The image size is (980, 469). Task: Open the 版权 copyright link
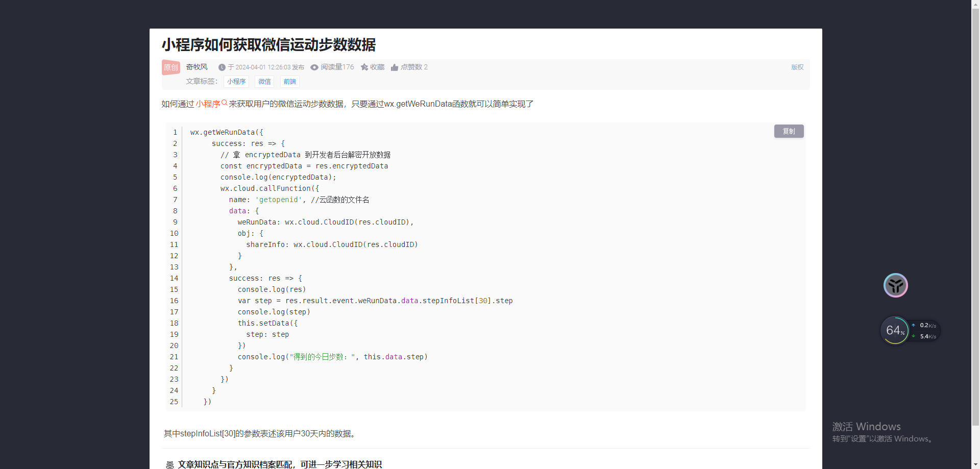coord(797,67)
